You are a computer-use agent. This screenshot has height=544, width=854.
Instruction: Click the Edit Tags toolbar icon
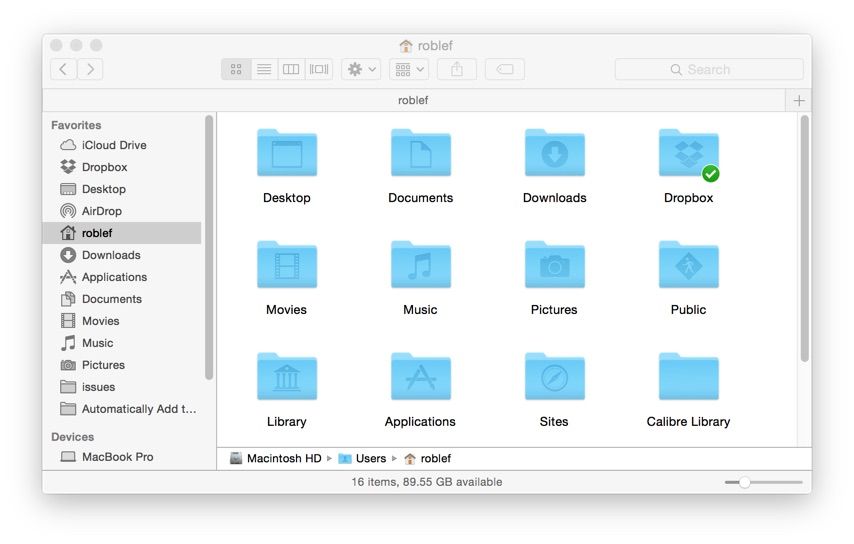point(505,69)
